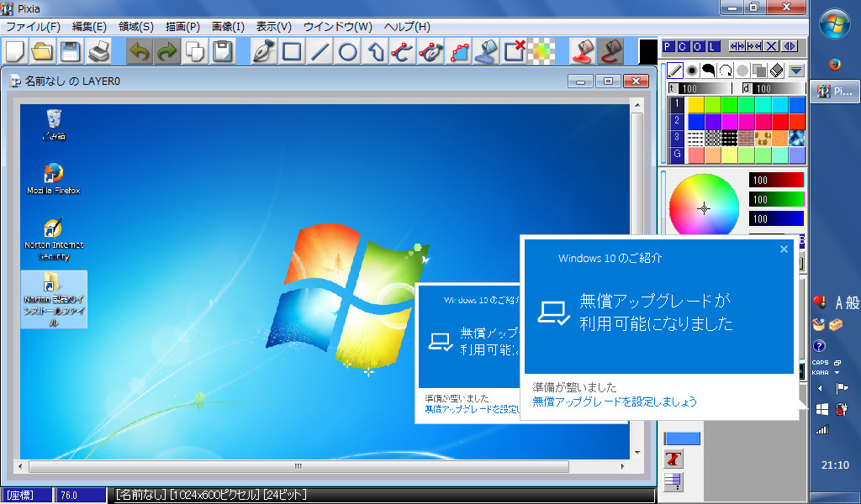Select the straight line tool
This screenshot has height=504, width=861.
[x=320, y=51]
